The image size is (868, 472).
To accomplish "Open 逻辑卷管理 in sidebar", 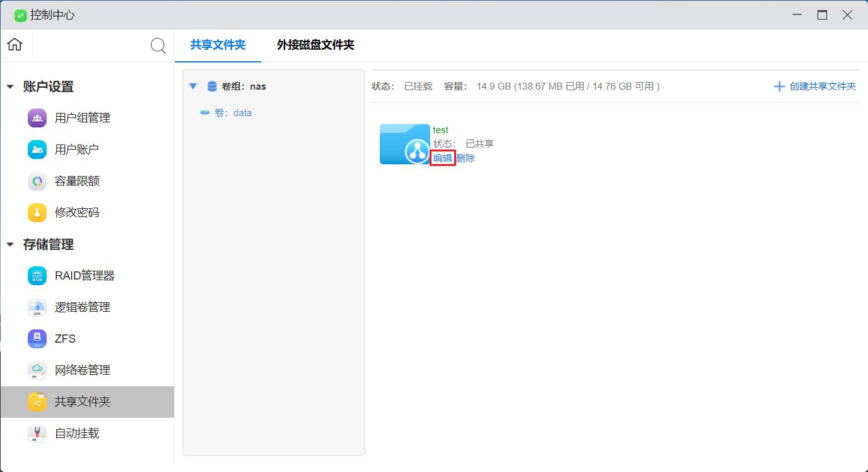I will tap(82, 307).
